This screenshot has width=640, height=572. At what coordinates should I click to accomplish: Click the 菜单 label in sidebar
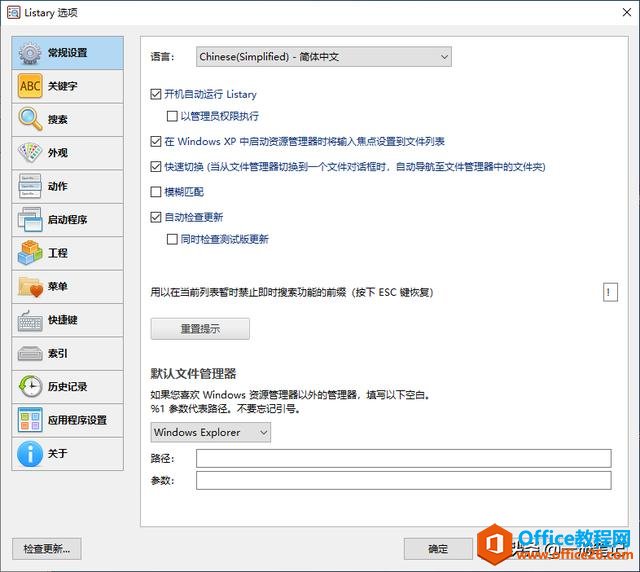click(58, 287)
